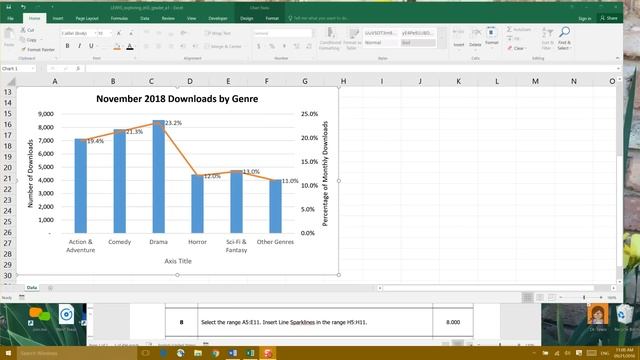Screen dimensions: 640x360
Task: Open Format as Table
Action: 352,39
